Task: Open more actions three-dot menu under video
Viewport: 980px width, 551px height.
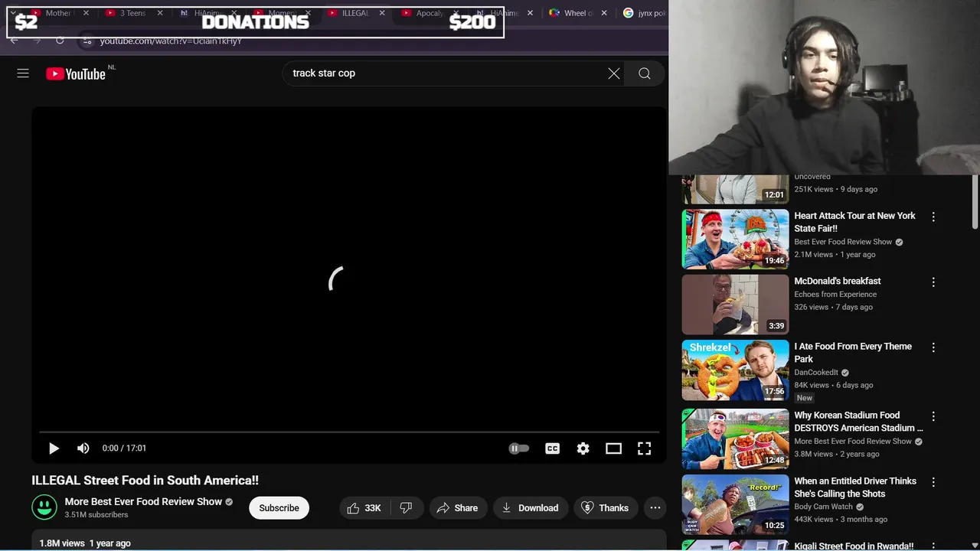Action: point(655,508)
